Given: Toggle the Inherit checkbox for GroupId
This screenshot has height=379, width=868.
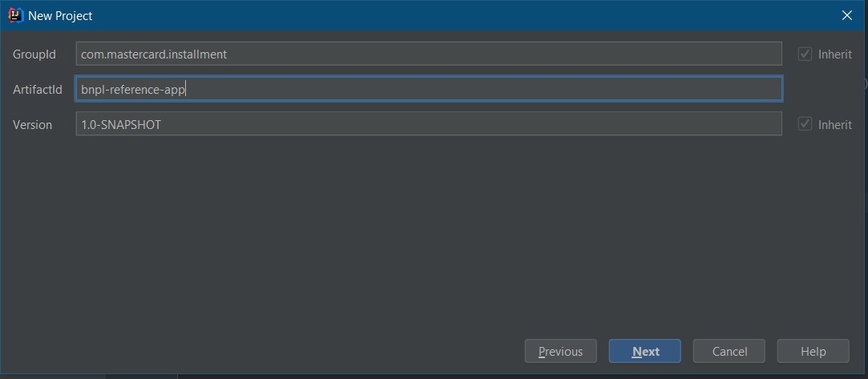Looking at the screenshot, I should [805, 54].
